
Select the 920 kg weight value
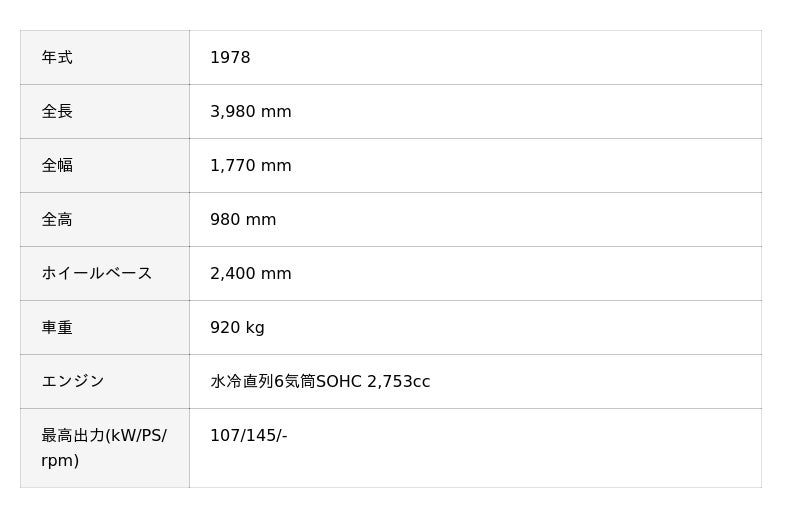click(237, 328)
